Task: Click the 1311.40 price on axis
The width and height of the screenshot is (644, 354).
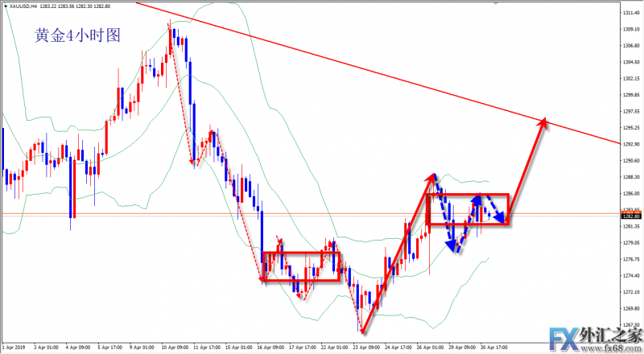Action: tap(630, 14)
